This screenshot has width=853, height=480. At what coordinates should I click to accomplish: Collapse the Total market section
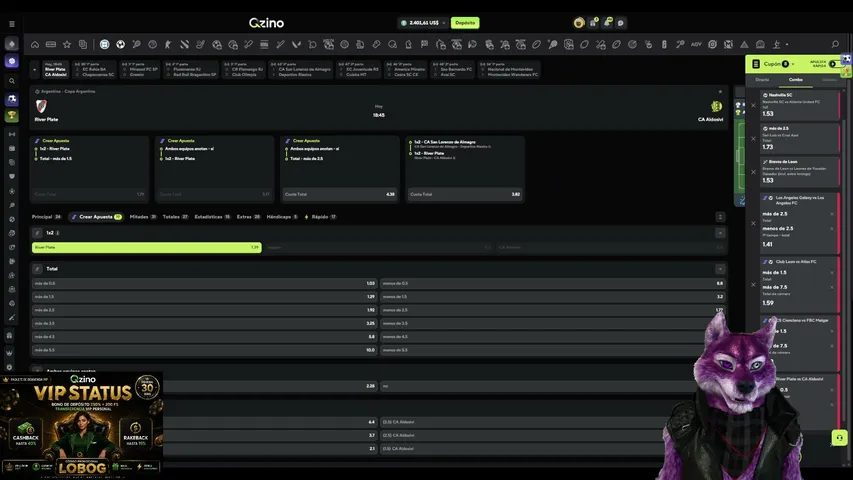click(x=720, y=269)
